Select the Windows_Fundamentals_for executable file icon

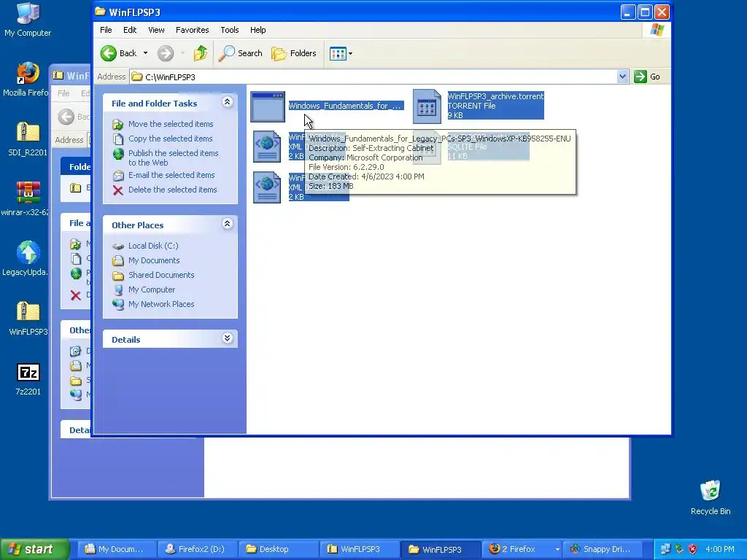[268, 106]
